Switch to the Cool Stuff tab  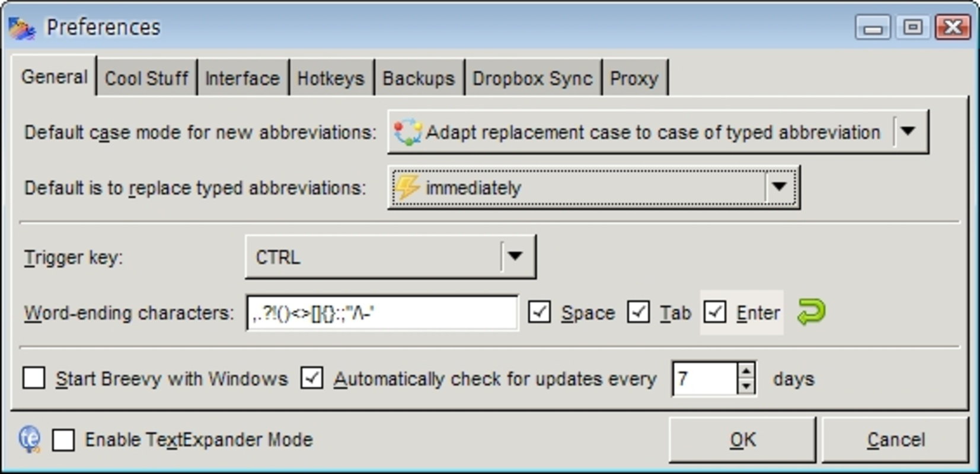click(x=146, y=78)
